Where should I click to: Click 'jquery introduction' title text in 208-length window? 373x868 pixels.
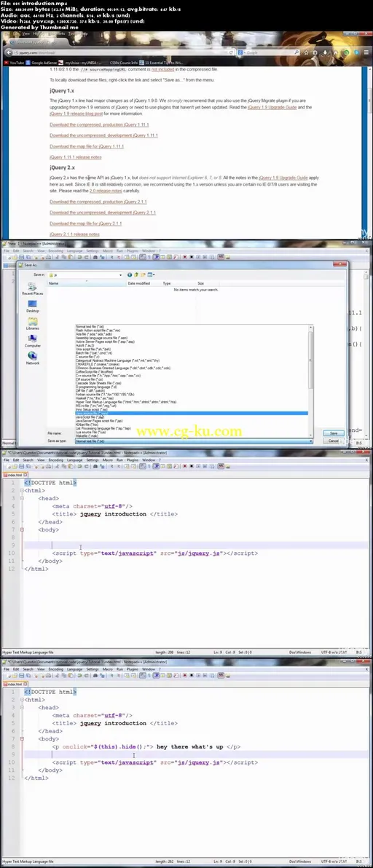(113, 513)
